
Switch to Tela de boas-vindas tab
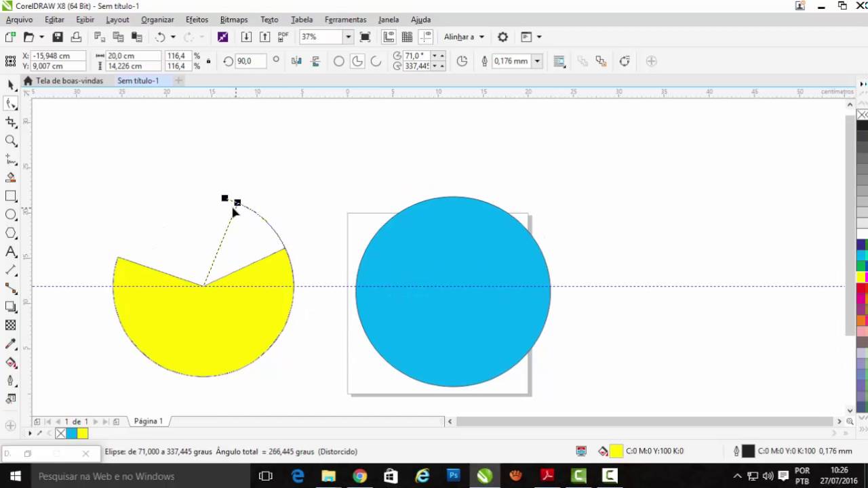tap(63, 81)
